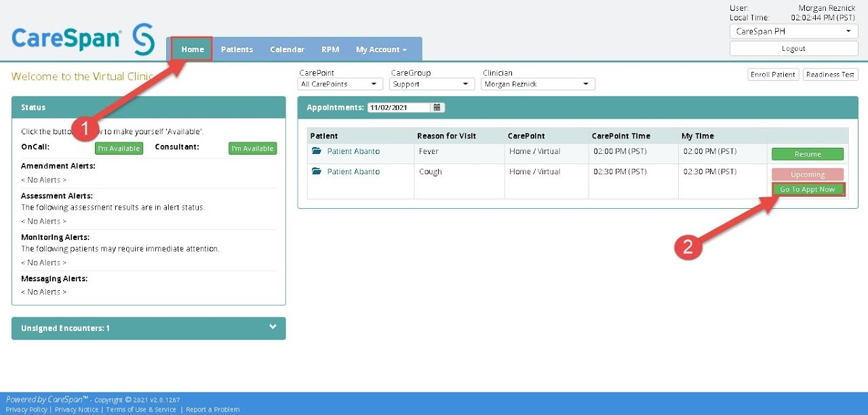Click Go To Appt Now

coord(808,189)
